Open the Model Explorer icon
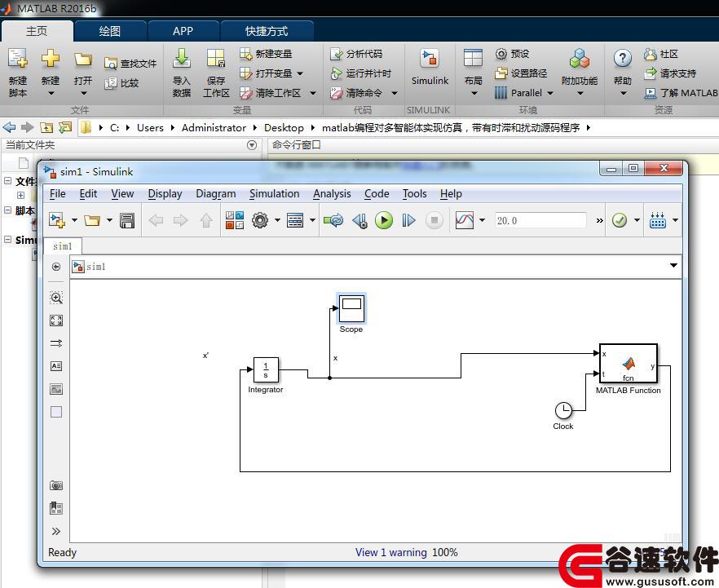Screen dimensions: 719x588 pyautogui.click(x=295, y=221)
